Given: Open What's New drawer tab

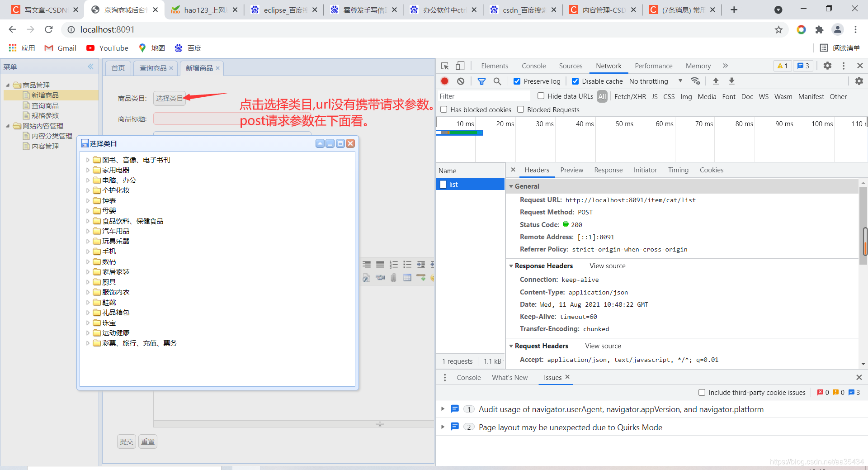Looking at the screenshot, I should pos(509,377).
